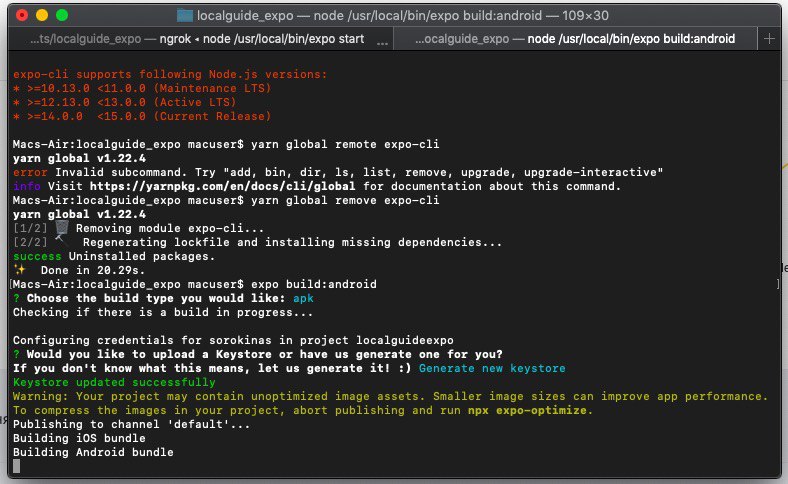Click "Publishing to channel 'default'..." line

coord(131,424)
